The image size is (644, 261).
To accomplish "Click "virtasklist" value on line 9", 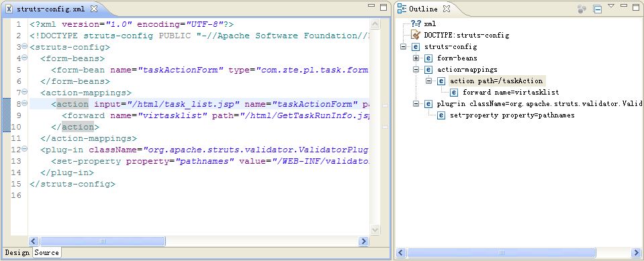I will coord(170,115).
